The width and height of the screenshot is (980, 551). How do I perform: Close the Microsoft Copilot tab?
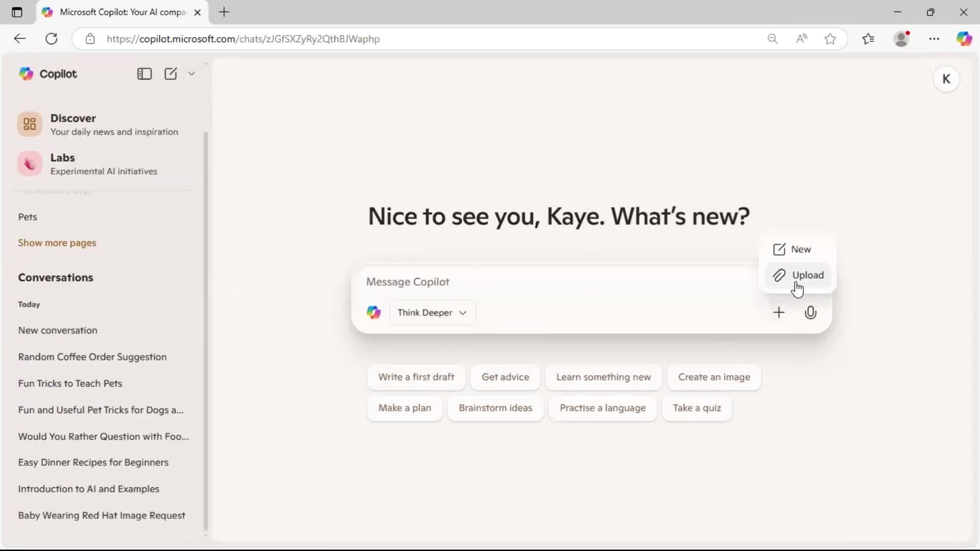pyautogui.click(x=198, y=12)
